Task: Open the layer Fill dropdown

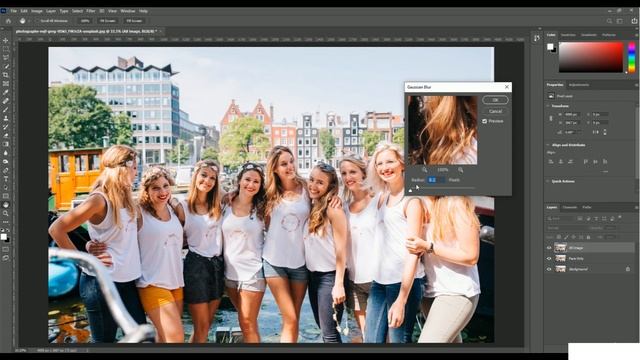Action: 611,237
